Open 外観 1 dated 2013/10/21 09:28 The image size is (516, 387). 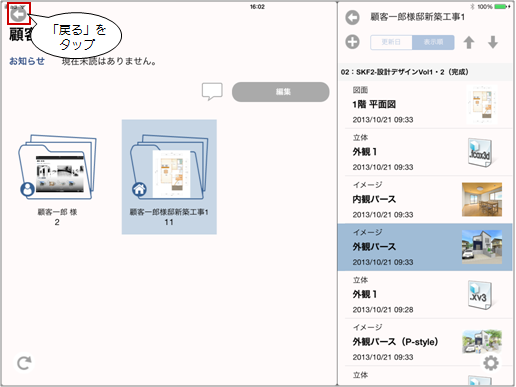coord(425,295)
